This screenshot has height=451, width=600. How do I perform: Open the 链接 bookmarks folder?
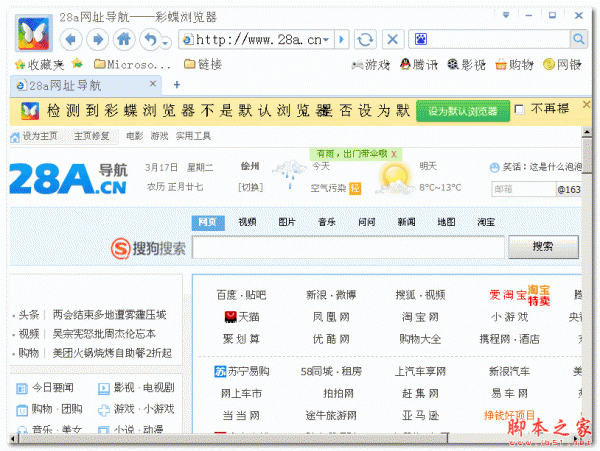coord(203,64)
